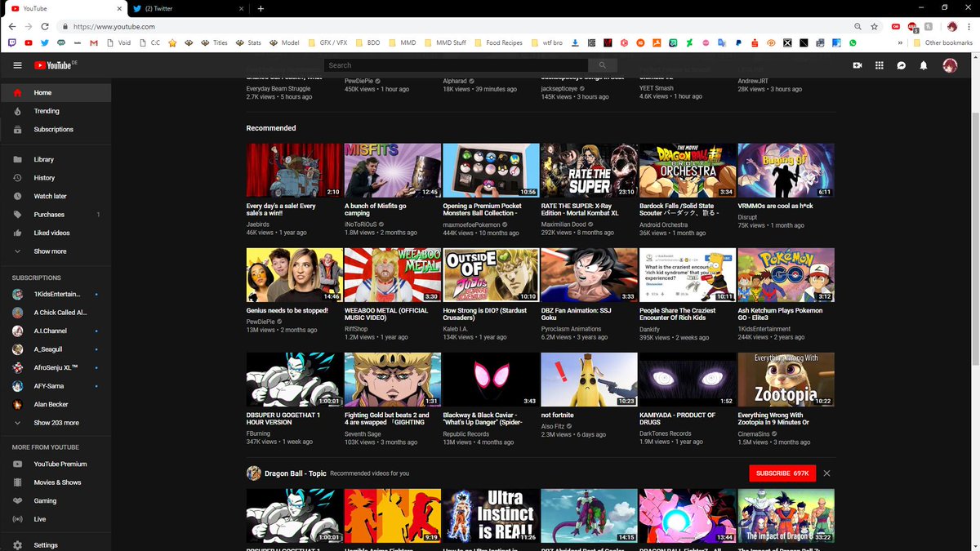Open Watch later in the sidebar
980x551 pixels.
point(55,196)
